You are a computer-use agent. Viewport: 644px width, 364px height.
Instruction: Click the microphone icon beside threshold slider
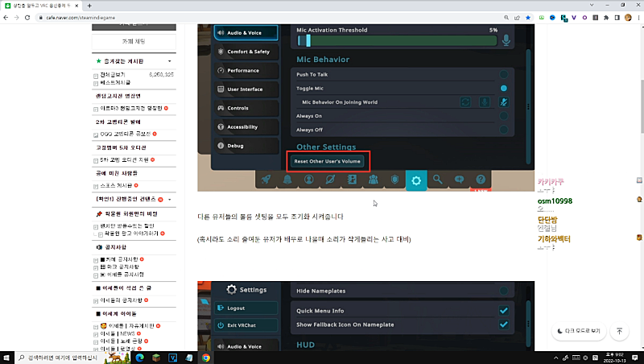[506, 40]
